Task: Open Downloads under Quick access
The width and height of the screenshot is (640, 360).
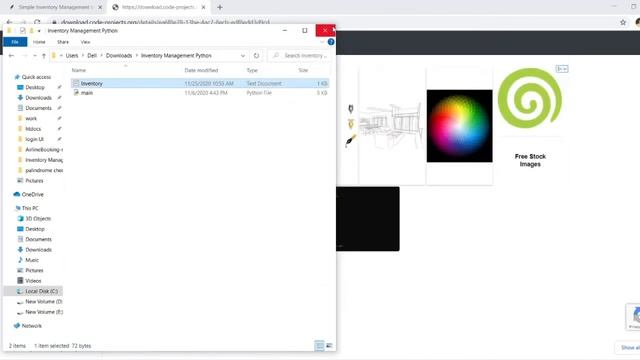Action: coord(38,98)
